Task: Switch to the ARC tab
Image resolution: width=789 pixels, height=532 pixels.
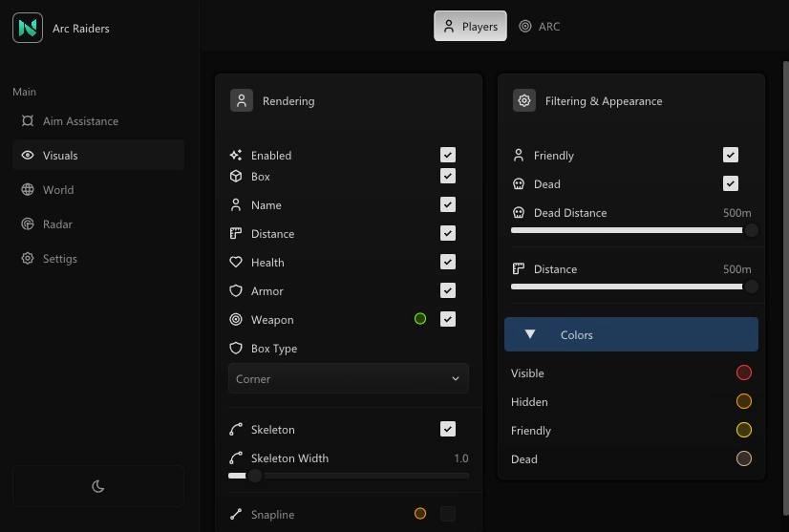Action: pyautogui.click(x=540, y=27)
